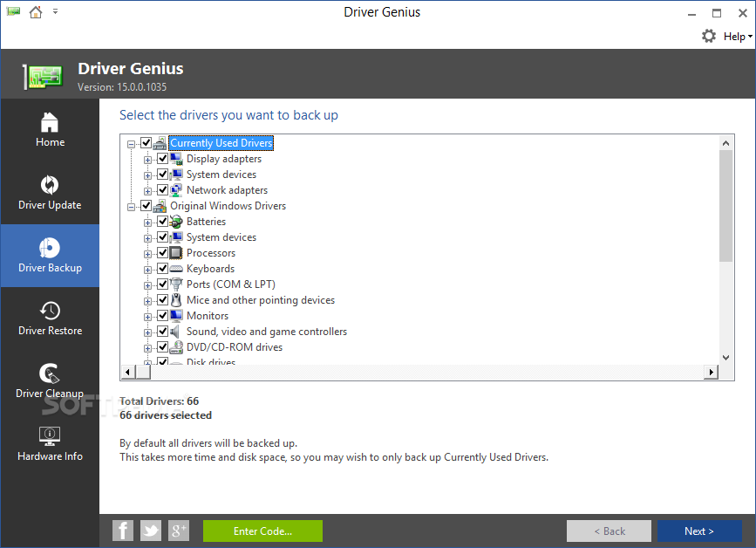Uncheck Processors checkbox
The height and width of the screenshot is (548, 756).
[x=163, y=252]
